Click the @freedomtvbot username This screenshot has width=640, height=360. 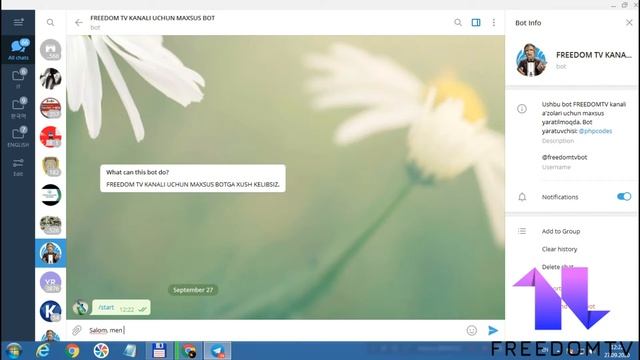(564, 157)
